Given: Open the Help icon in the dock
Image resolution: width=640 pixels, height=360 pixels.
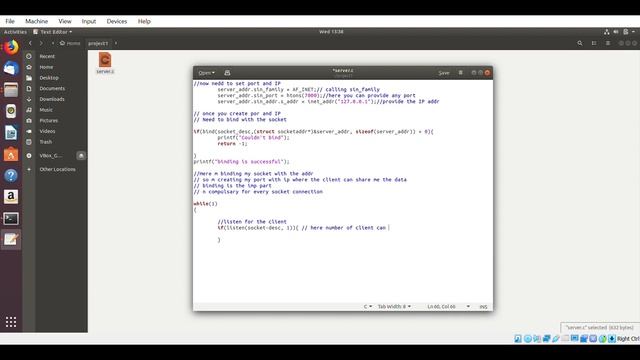Looking at the screenshot, I should point(11,176).
